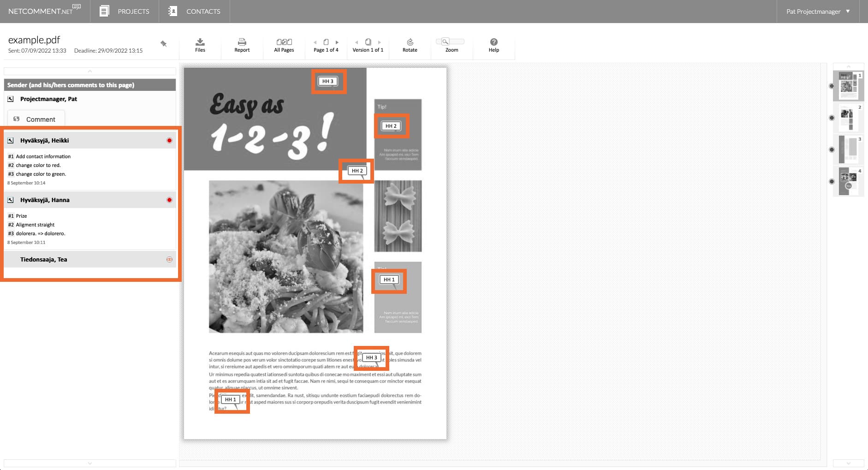The image size is (868, 470).
Task: Click the Comment button
Action: point(36,119)
